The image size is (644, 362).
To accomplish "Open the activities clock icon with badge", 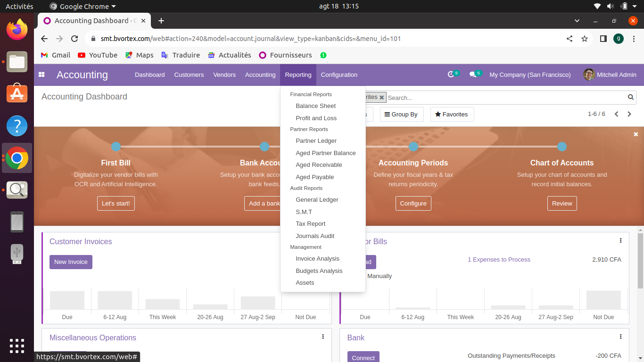I will (x=451, y=74).
